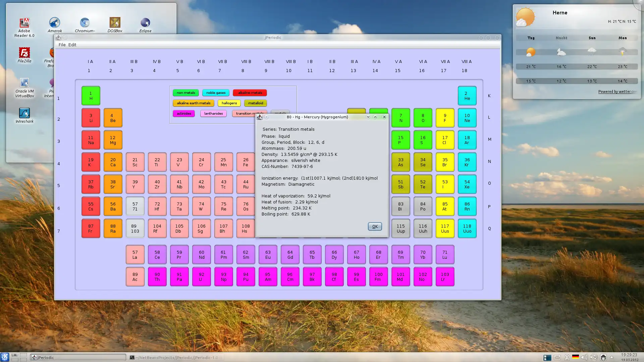Toggle the non metals category label
Viewport: 644px width, 362px height.
[x=186, y=93]
